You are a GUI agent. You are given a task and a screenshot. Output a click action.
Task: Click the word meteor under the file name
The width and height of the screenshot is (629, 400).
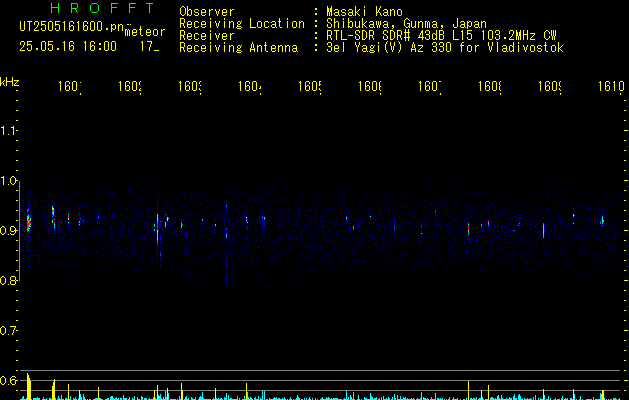click(x=145, y=32)
